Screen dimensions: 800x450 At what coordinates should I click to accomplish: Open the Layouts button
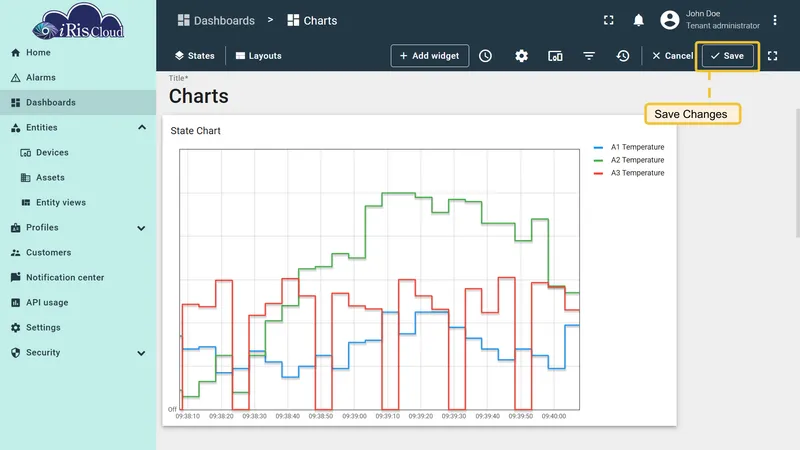coord(259,56)
